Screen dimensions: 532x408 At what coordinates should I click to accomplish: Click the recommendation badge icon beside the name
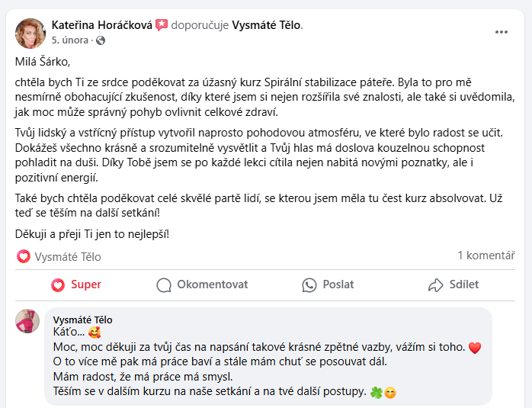click(x=162, y=25)
